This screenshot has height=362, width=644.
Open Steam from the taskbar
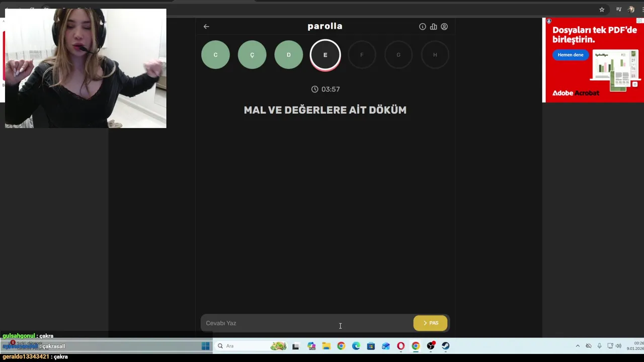(x=446, y=346)
